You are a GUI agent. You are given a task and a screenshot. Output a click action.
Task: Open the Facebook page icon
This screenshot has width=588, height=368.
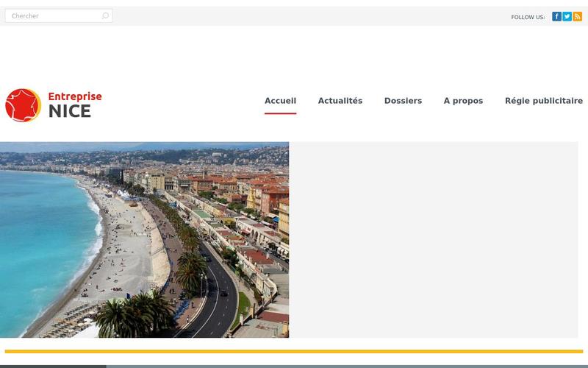point(556,16)
